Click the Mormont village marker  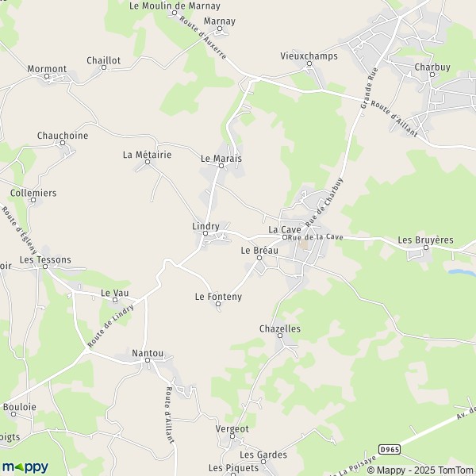(x=47, y=76)
